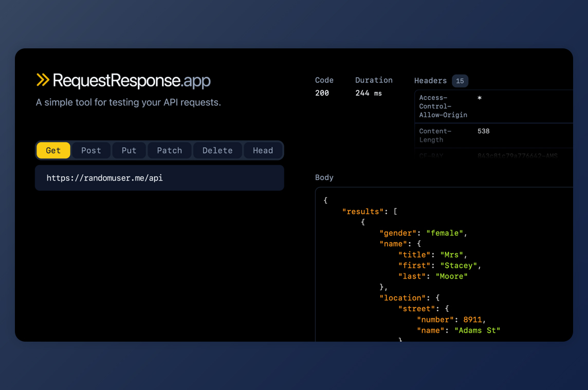Select the Get method
588x390 pixels.
coord(53,151)
